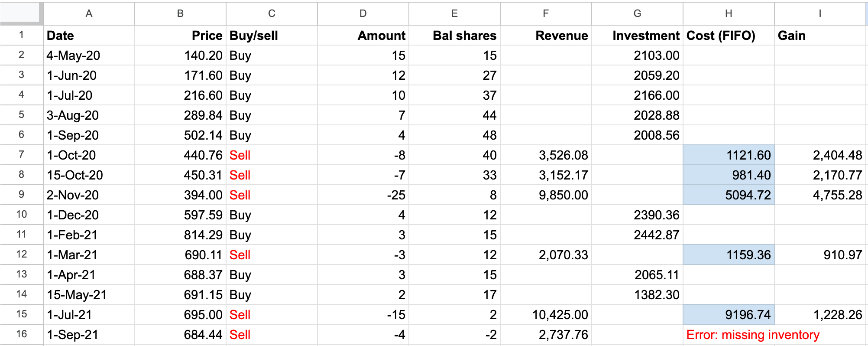Viewport: 868px width, 346px height.
Task: Click the "Cost (FIFO)" header cell
Action: click(x=729, y=36)
